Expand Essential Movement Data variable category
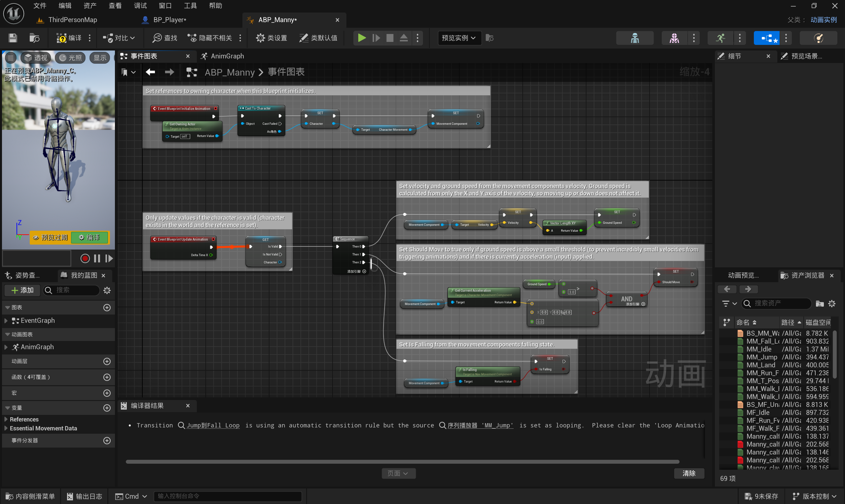845x504 pixels. point(6,428)
